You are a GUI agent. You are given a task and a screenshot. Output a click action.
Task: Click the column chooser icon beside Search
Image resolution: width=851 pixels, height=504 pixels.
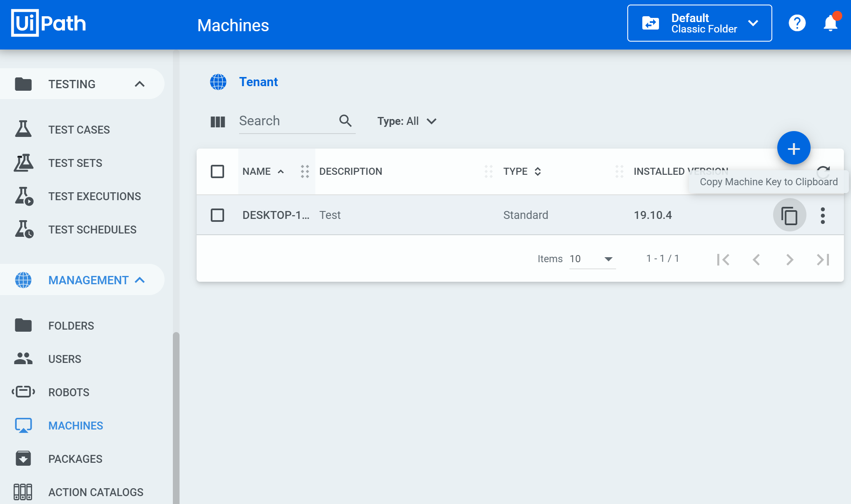click(217, 122)
